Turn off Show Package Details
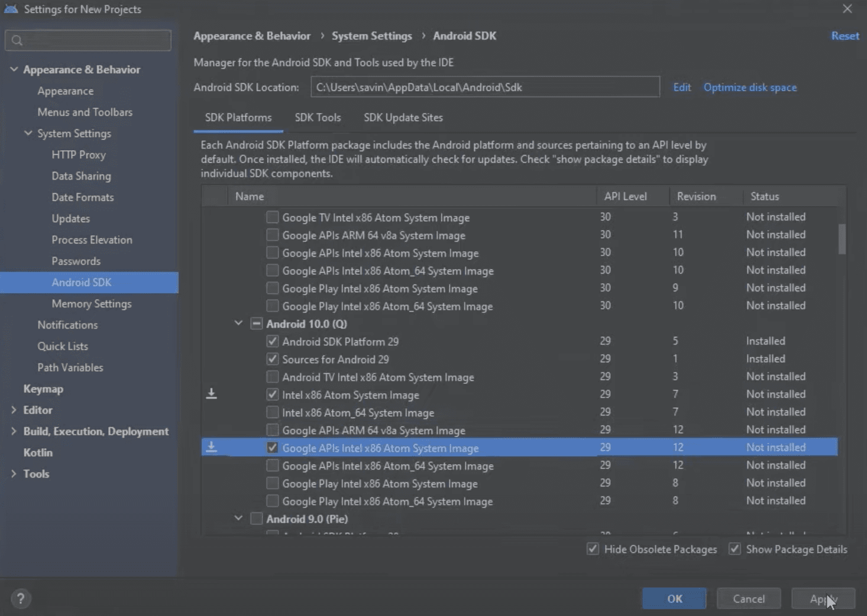The width and height of the screenshot is (867, 616). pos(735,549)
